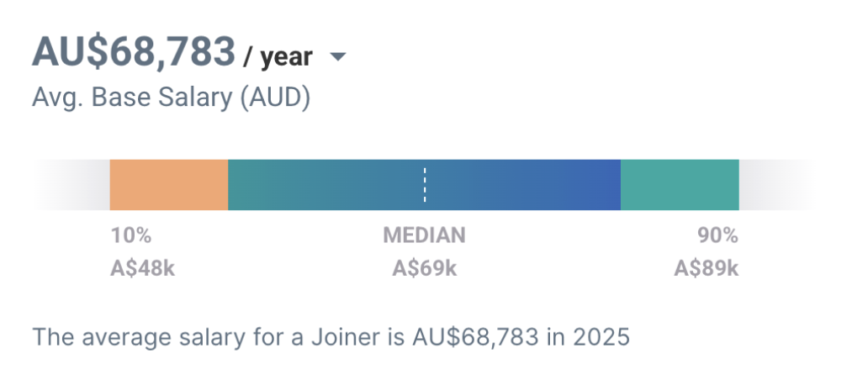Select the large AU$68,783 salary figure

coord(134,52)
